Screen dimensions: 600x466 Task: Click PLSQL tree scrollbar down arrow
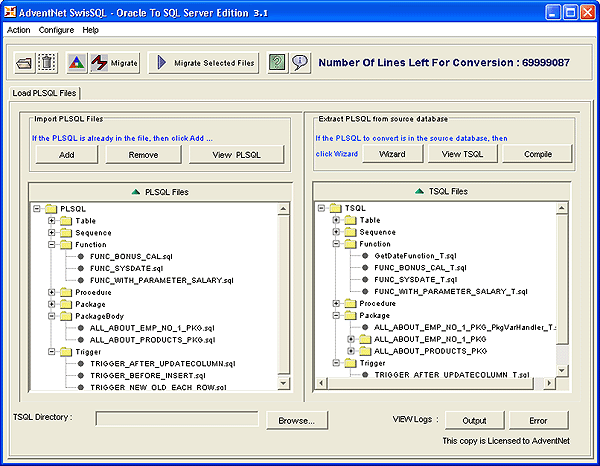click(x=283, y=383)
